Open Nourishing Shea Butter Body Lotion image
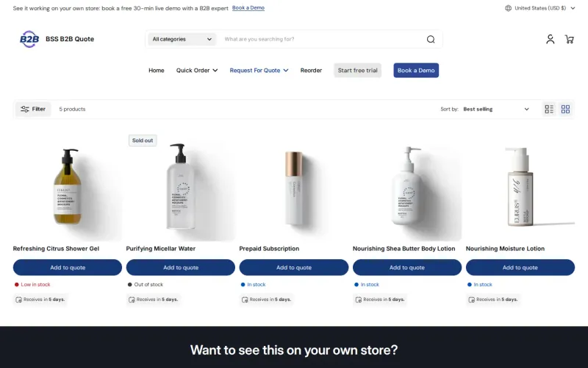588x368 pixels. click(407, 186)
